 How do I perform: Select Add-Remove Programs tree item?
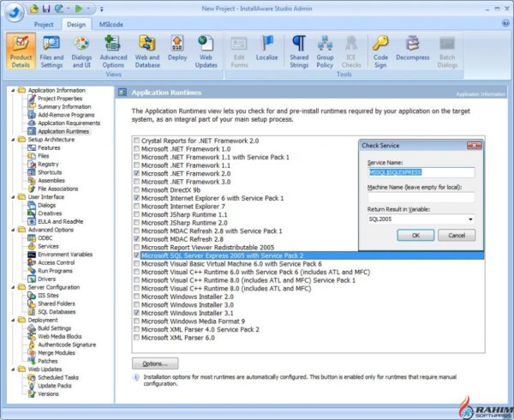66,115
